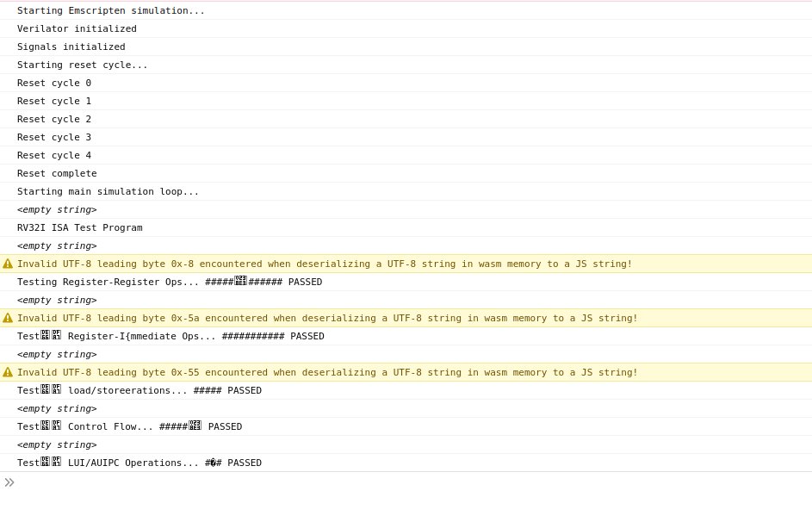812x522 pixels.
Task: Click the log level icon beside 'Signals initialized'
Action: [x=6, y=47]
